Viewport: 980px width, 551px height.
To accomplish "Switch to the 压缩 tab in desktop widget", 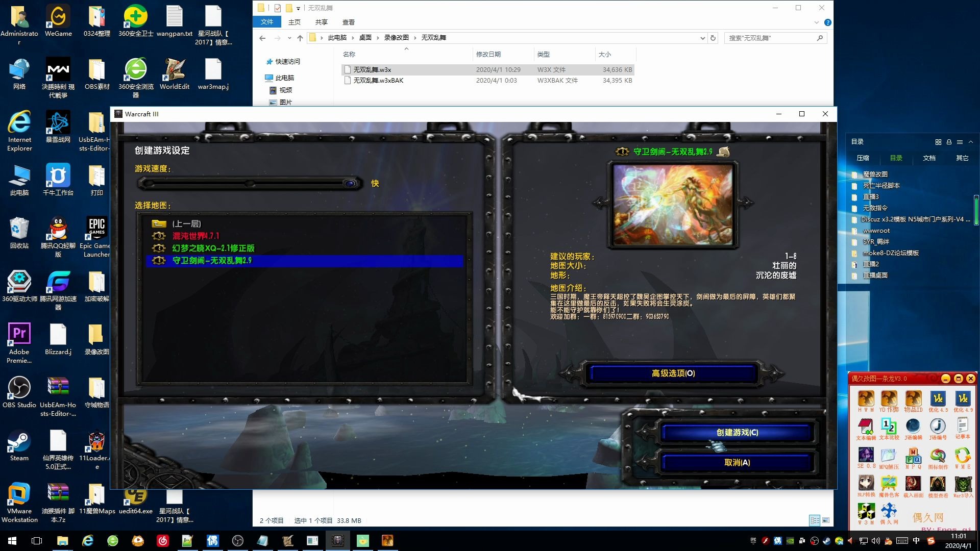I will 863,158.
